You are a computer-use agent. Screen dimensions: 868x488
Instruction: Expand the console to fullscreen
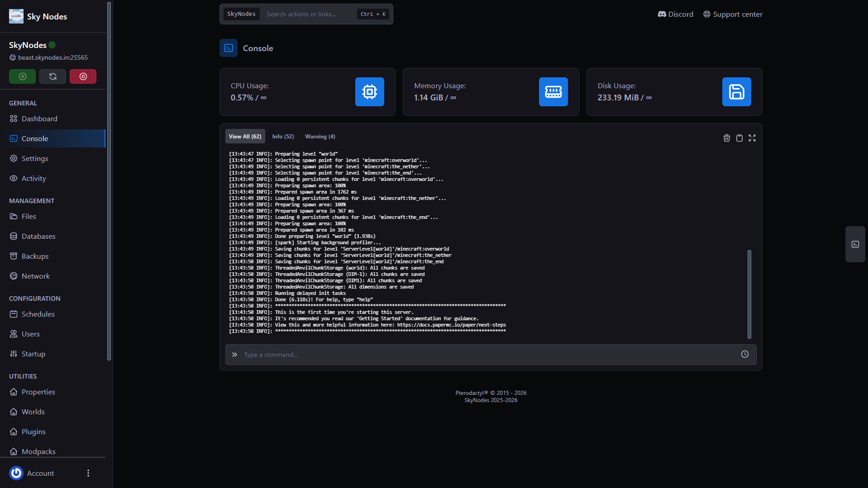click(752, 138)
